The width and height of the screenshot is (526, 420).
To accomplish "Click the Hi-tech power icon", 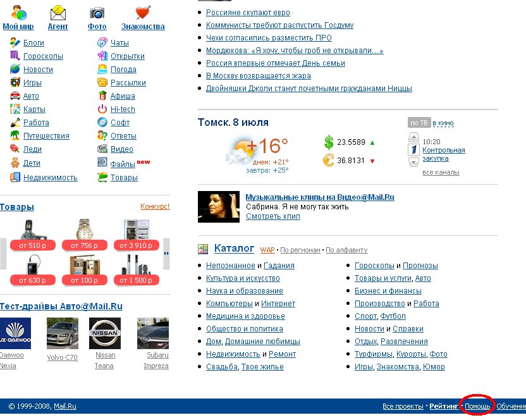I will tap(102, 109).
